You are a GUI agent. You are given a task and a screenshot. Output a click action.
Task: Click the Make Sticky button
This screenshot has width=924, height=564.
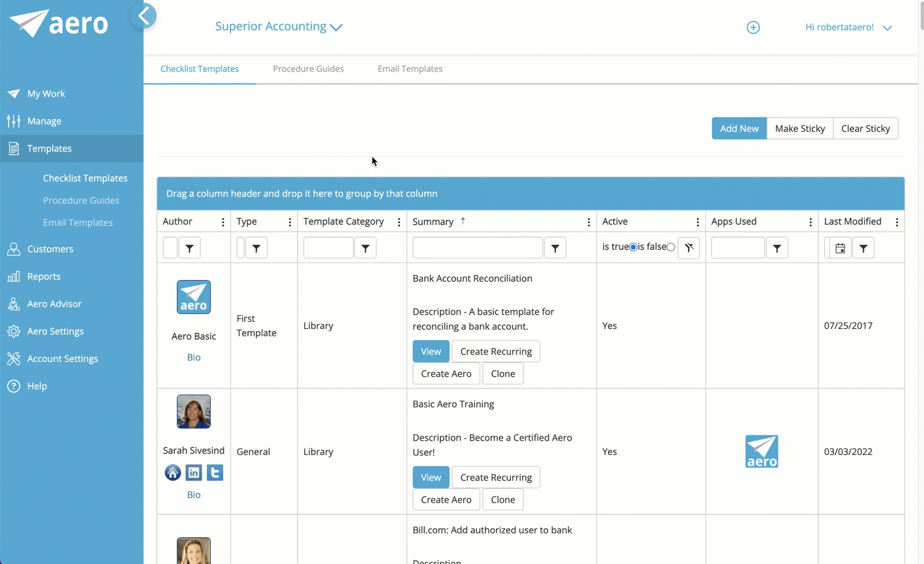coord(800,129)
